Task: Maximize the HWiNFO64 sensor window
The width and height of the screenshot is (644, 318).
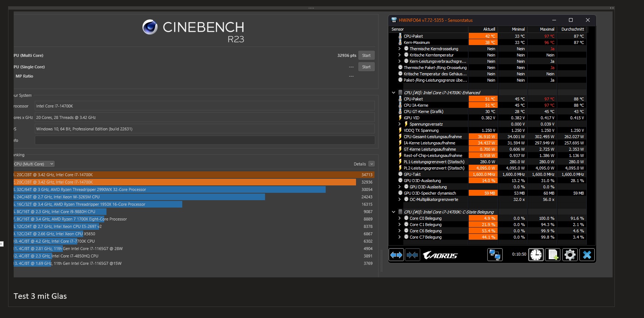Action: click(x=570, y=20)
